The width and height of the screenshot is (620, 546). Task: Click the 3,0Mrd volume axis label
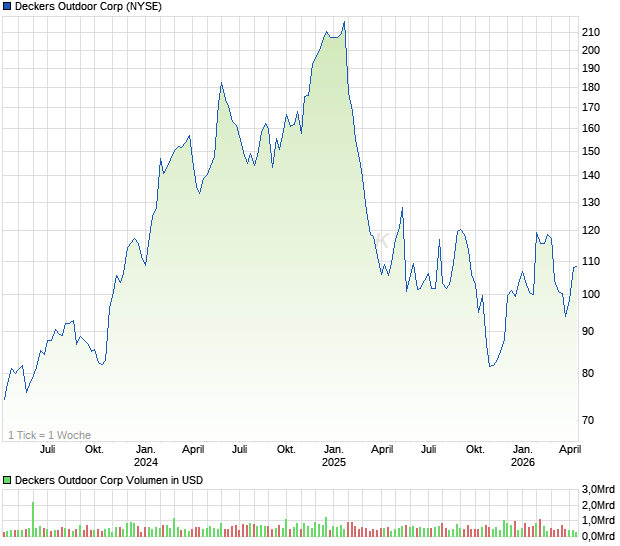click(x=598, y=489)
